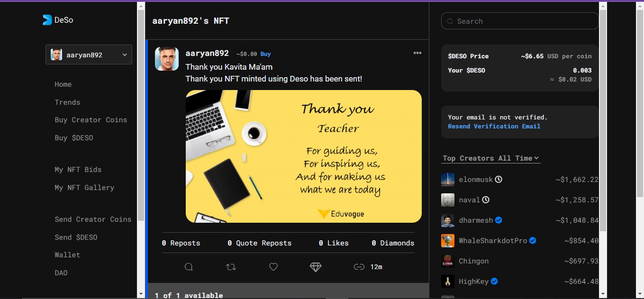Click the repost icon
The image size is (644, 299).
[x=231, y=267]
